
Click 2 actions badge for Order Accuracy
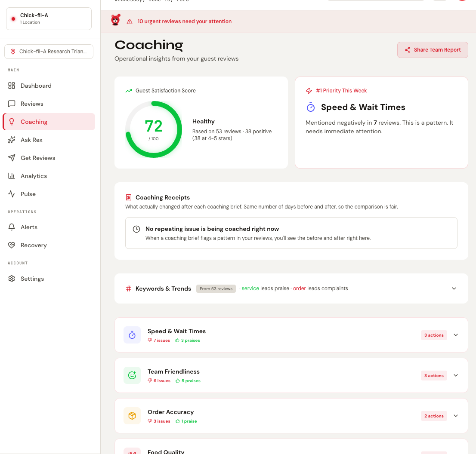pyautogui.click(x=434, y=416)
